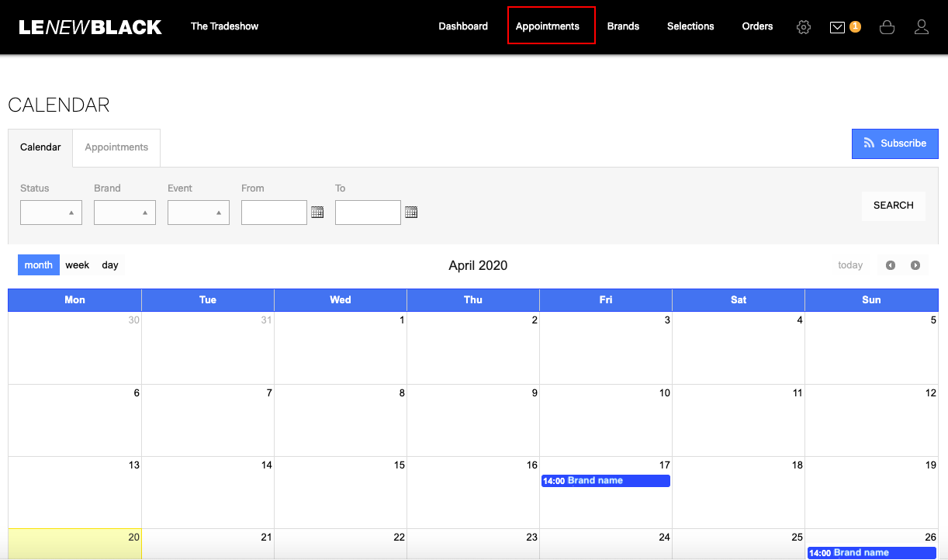Open the shopping bag icon

click(x=887, y=27)
